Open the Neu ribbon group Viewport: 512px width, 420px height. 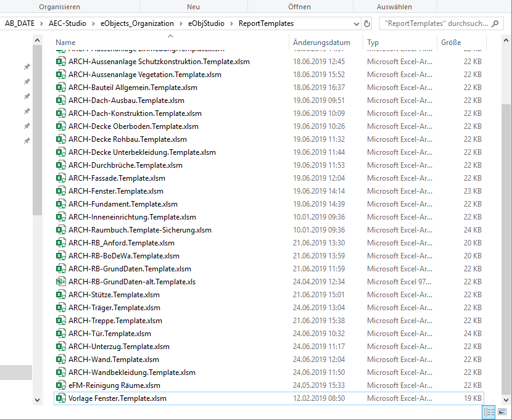[193, 7]
